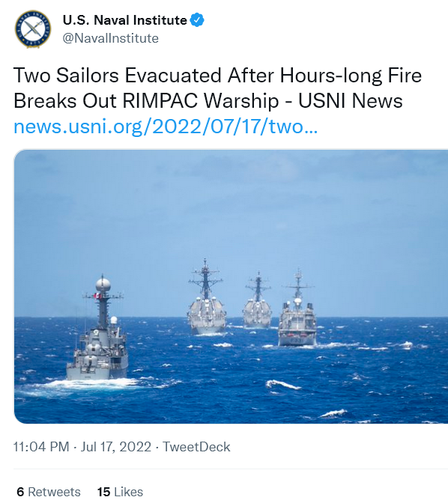This screenshot has height=503, width=448.
Task: View the 15 Likes list
Action: click(120, 492)
